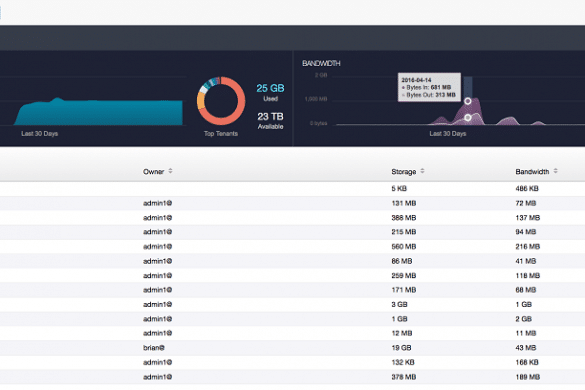Click the 43 MB bandwidth cell
Screen dimensions: 585x390
[526, 348]
